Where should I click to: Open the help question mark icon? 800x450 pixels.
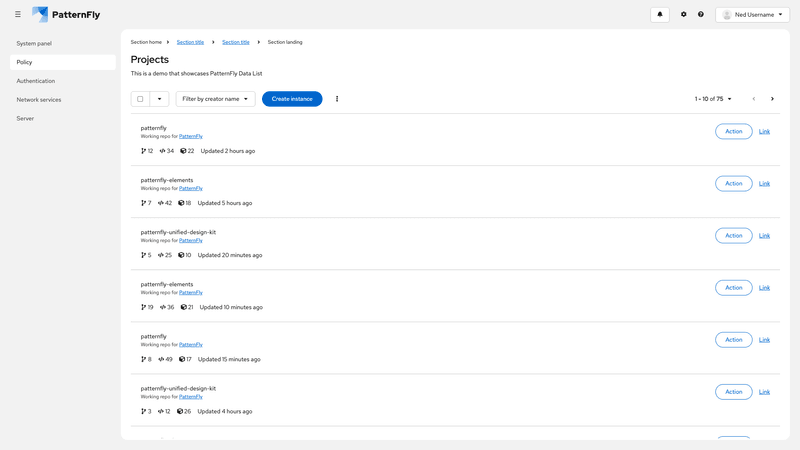click(701, 15)
